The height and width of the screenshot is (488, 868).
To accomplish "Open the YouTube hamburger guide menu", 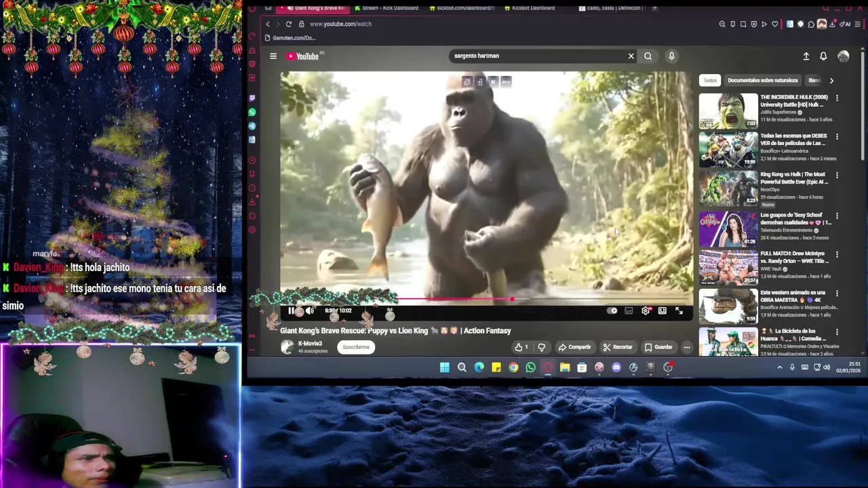I will 273,56.
